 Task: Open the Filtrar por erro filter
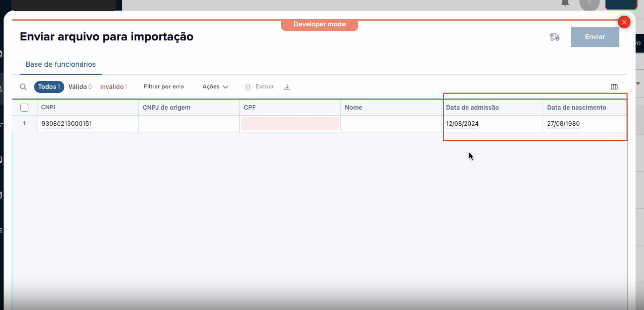pyautogui.click(x=163, y=87)
